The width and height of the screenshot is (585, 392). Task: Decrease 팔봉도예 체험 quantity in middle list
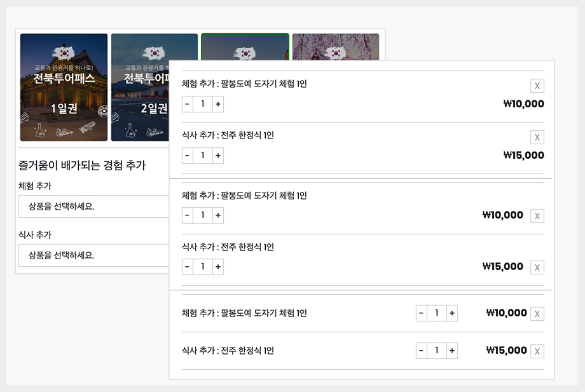coord(188,215)
